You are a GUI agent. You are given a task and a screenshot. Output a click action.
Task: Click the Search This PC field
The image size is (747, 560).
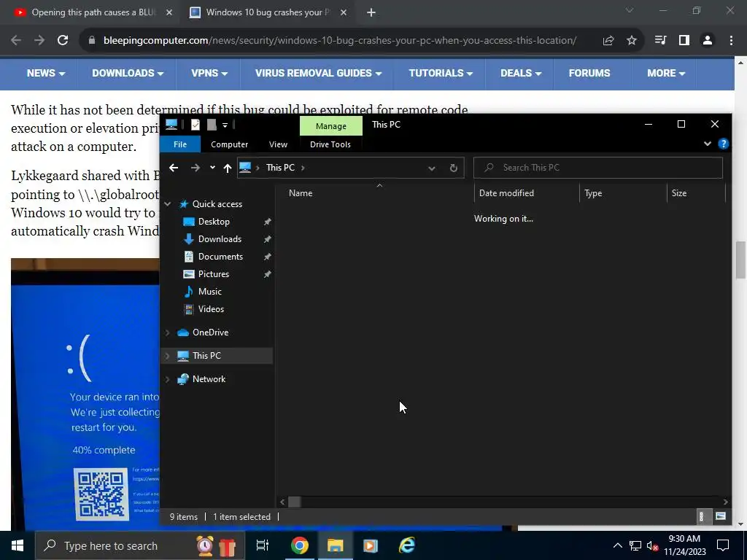tap(598, 168)
